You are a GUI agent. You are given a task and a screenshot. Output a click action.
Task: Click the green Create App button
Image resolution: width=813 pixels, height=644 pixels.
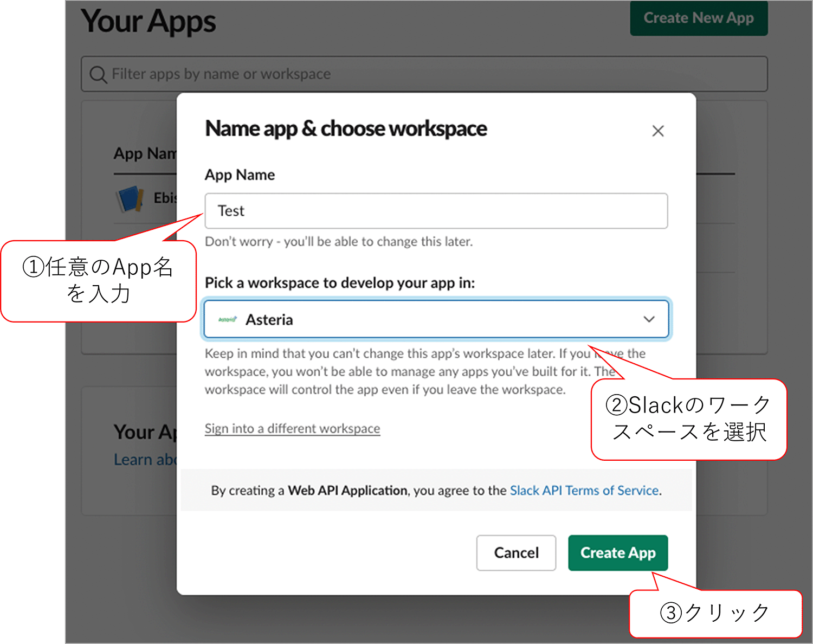(618, 553)
